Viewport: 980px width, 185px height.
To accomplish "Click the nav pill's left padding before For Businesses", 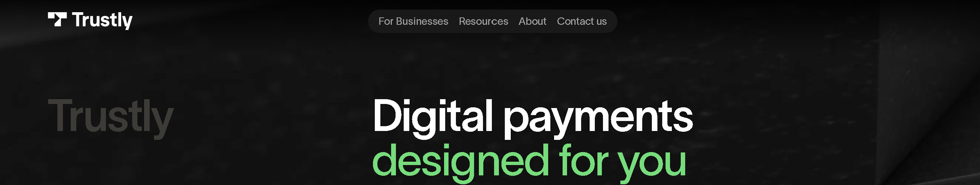I will [x=373, y=21].
